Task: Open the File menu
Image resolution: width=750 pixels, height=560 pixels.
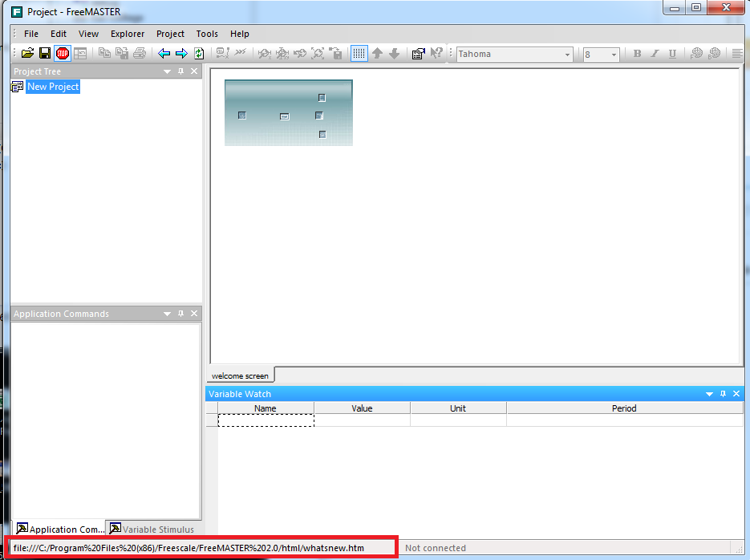Action: click(31, 34)
